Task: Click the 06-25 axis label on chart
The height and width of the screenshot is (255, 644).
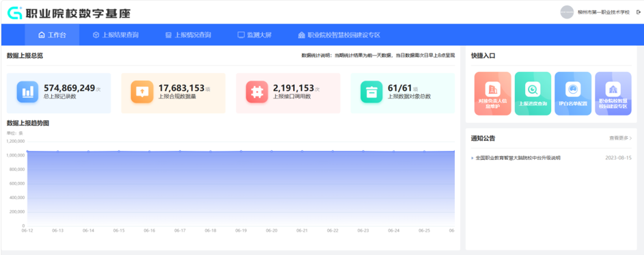Action: (x=424, y=231)
